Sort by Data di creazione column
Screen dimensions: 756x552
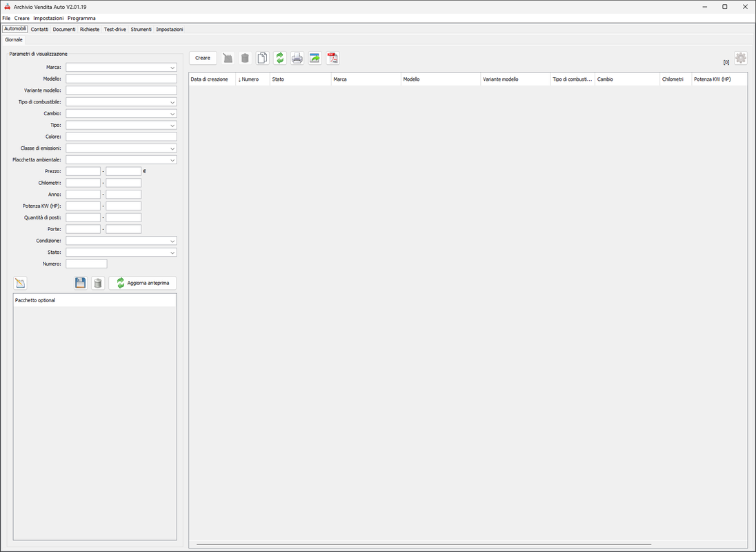[x=212, y=79]
